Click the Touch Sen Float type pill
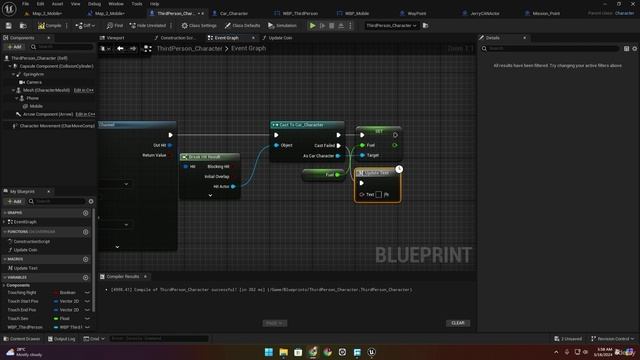The height and width of the screenshot is (360, 640). pos(62,318)
